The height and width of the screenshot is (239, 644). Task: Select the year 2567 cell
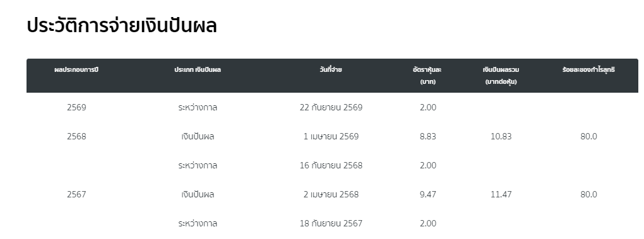(x=76, y=194)
